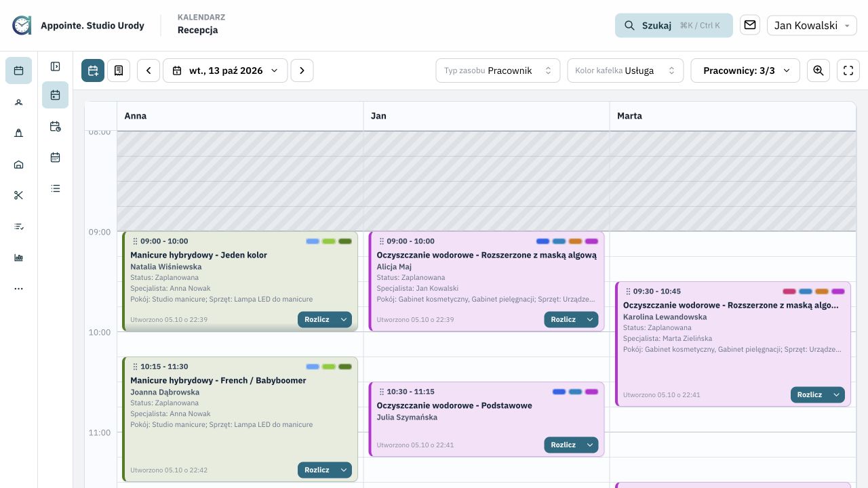Open the mail messages icon
Viewport: 868px width, 488px height.
pyautogui.click(x=750, y=25)
